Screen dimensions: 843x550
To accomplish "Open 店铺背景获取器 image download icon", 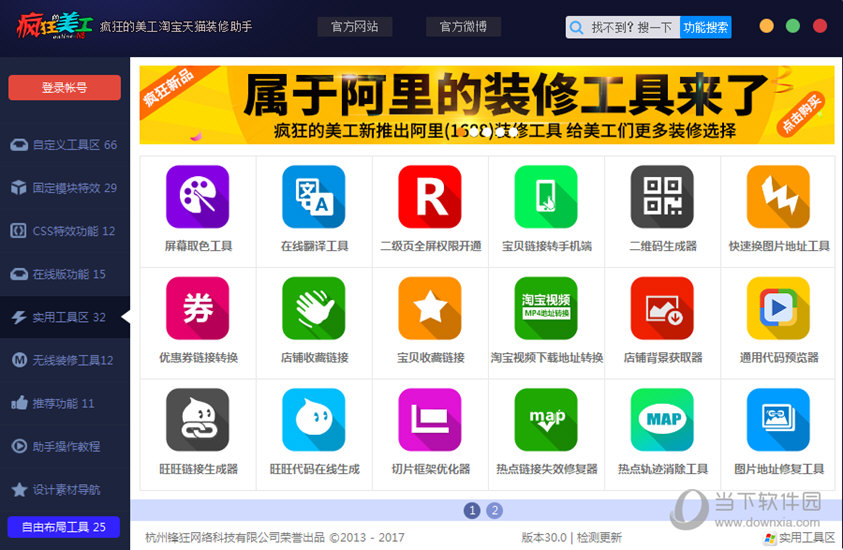I will pyautogui.click(x=662, y=308).
